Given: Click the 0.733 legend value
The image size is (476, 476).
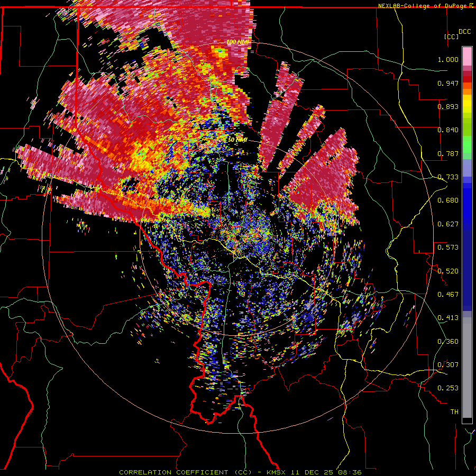Looking at the screenshot, I should coord(448,177).
